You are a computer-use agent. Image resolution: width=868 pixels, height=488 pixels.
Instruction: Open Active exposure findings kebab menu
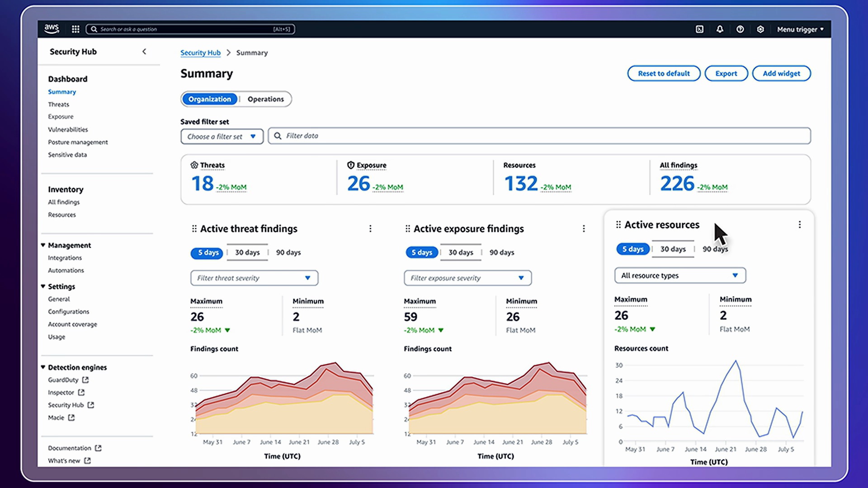click(584, 229)
